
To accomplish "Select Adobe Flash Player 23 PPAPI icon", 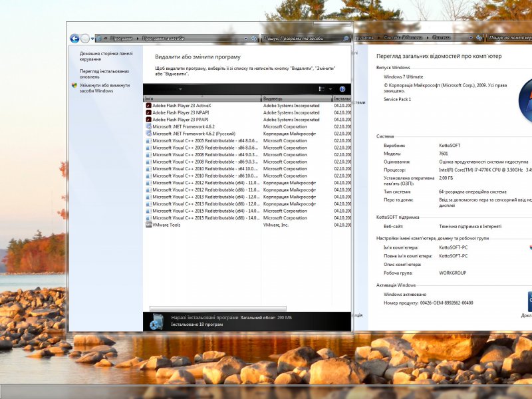I will 148,120.
